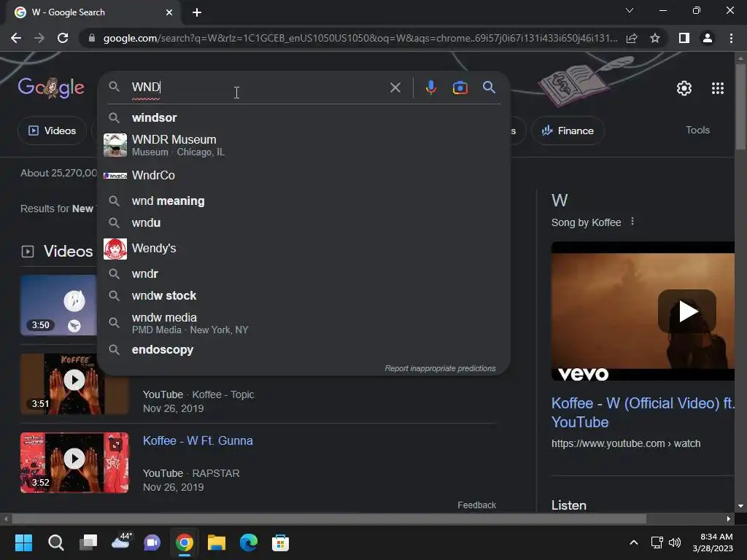Open the weather widget showing 44°
The width and height of the screenshot is (747, 560).
coord(120,542)
